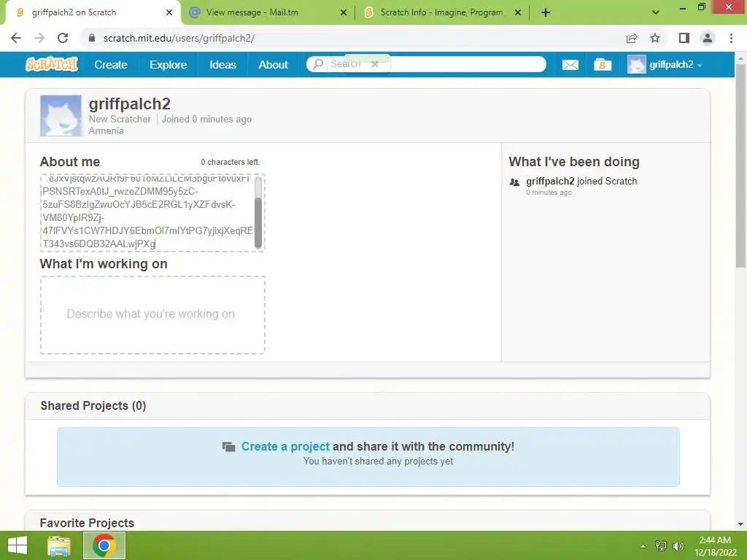This screenshot has height=560, width=747.
Task: Open the Create menu item
Action: pyautogui.click(x=111, y=65)
